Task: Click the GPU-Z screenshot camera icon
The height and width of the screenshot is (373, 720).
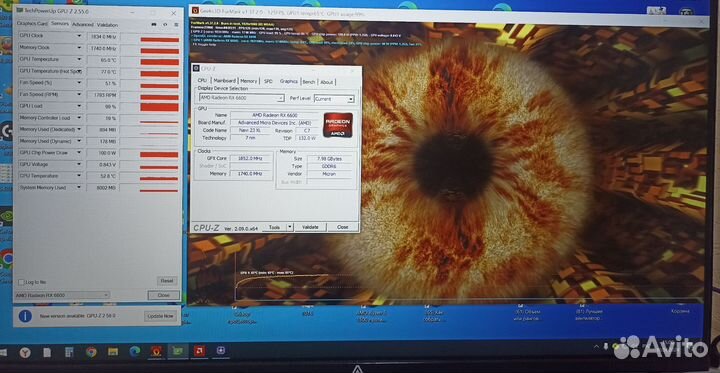Action: click(154, 24)
